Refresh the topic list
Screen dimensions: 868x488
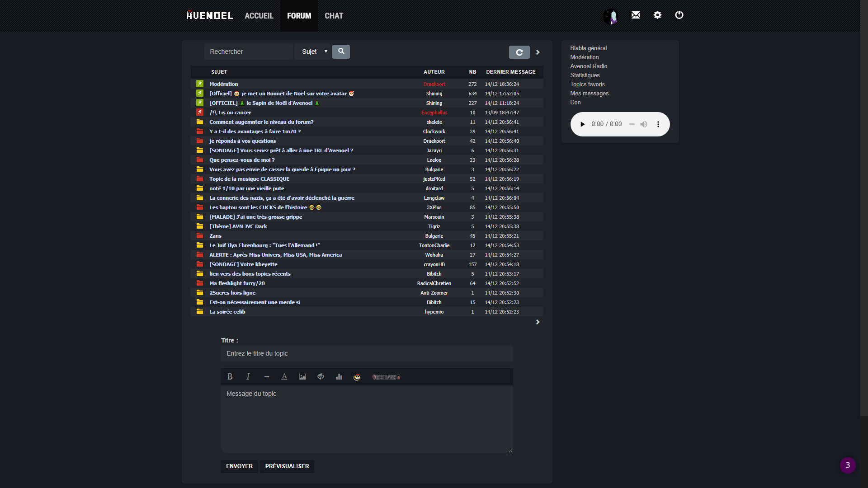point(519,52)
